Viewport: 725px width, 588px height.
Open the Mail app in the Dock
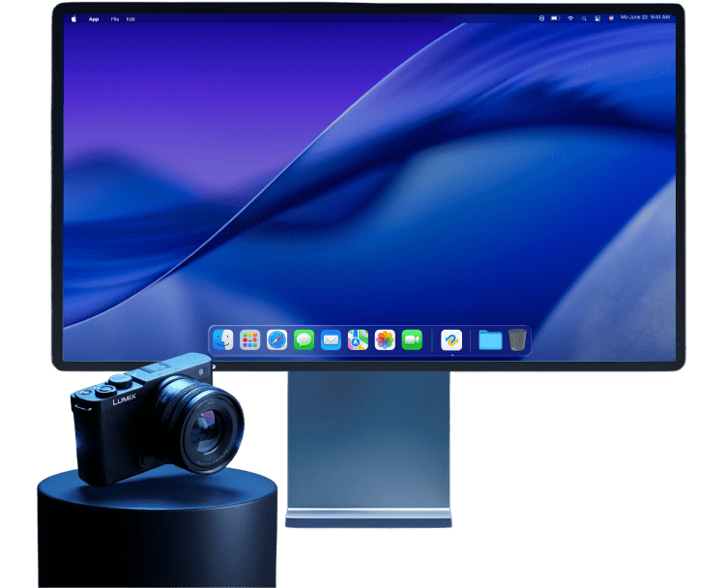[331, 340]
